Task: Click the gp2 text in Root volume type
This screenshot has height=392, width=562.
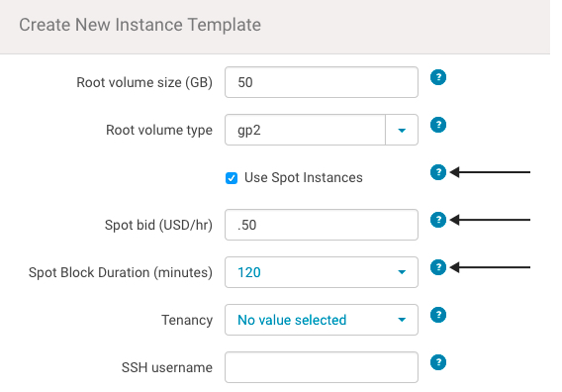Action: (249, 131)
